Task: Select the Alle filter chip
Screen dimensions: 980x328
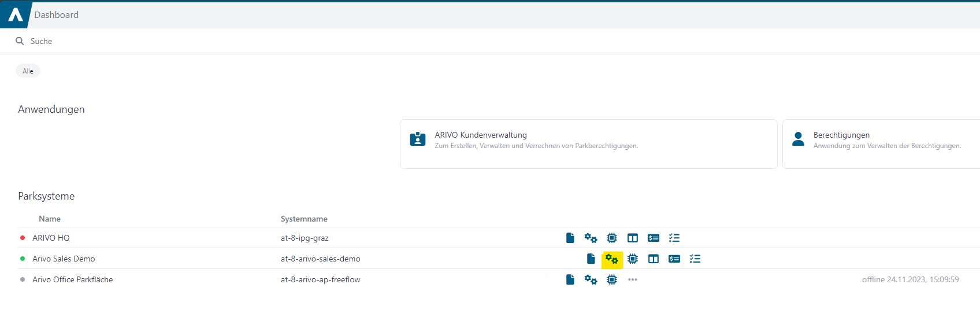Action: coord(28,71)
